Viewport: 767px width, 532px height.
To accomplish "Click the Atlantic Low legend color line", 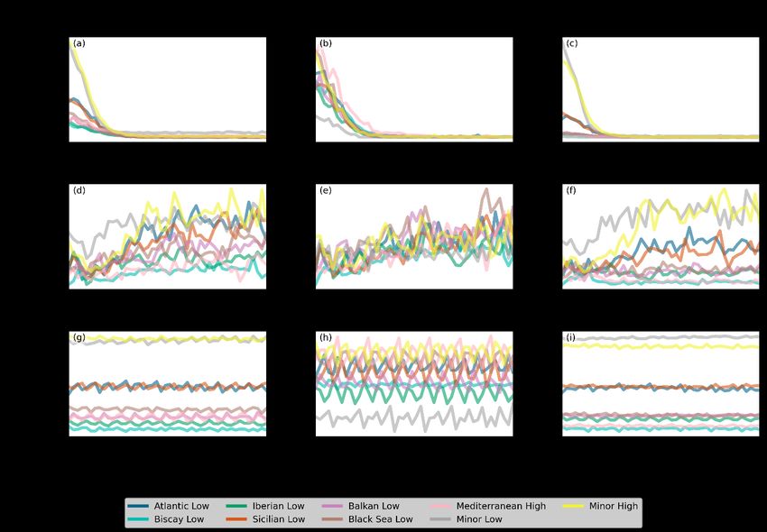I will 138,506.
